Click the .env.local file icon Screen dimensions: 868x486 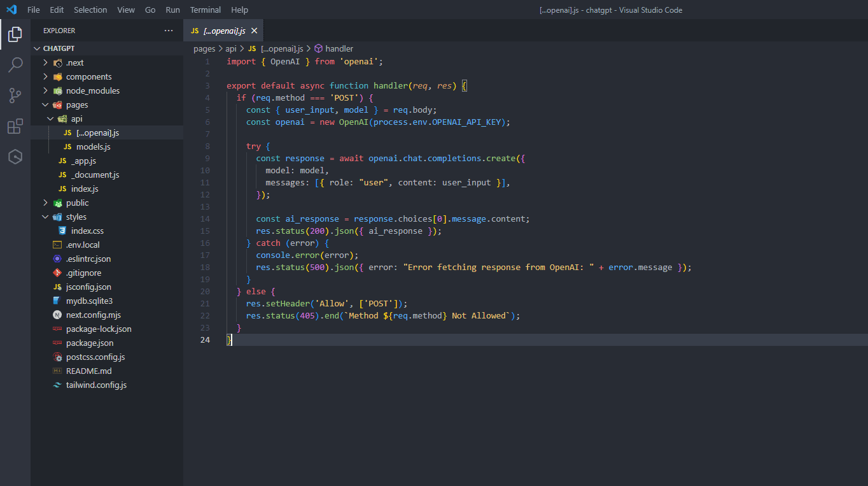(x=57, y=245)
